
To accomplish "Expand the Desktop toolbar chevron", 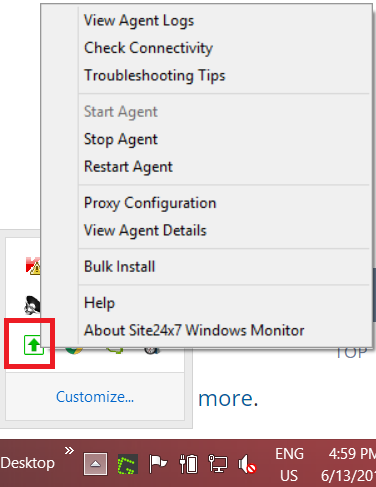I will tap(69, 451).
